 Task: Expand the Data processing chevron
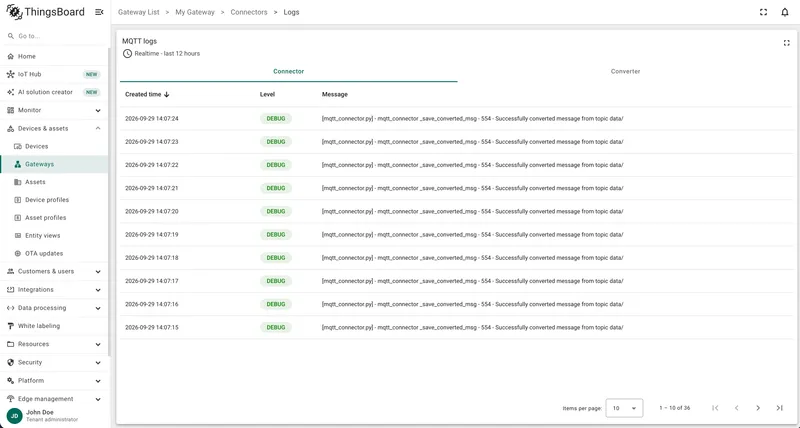pos(98,309)
